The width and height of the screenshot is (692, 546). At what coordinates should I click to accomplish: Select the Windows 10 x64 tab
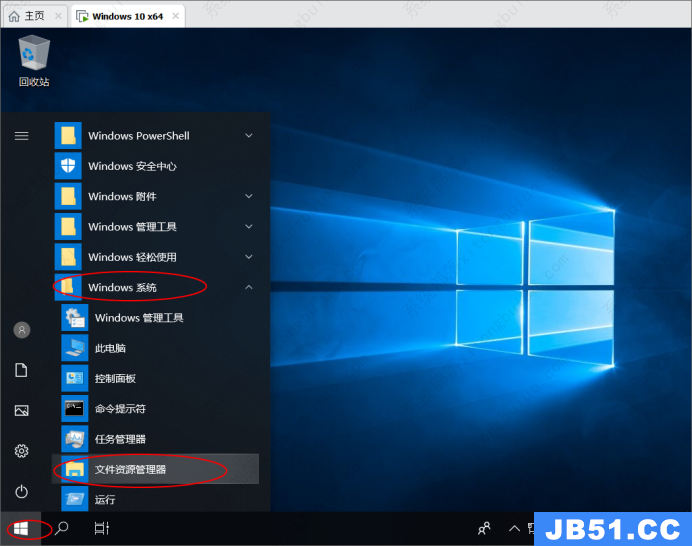[x=125, y=17]
